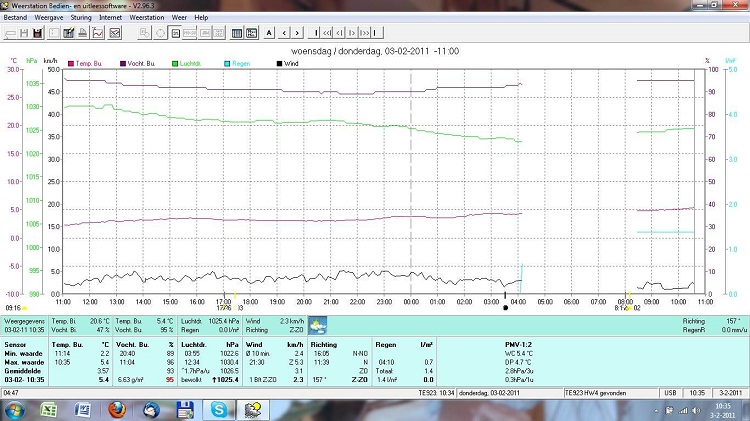750x421 pixels.
Task: Open Firefox from the taskbar
Action: click(116, 409)
